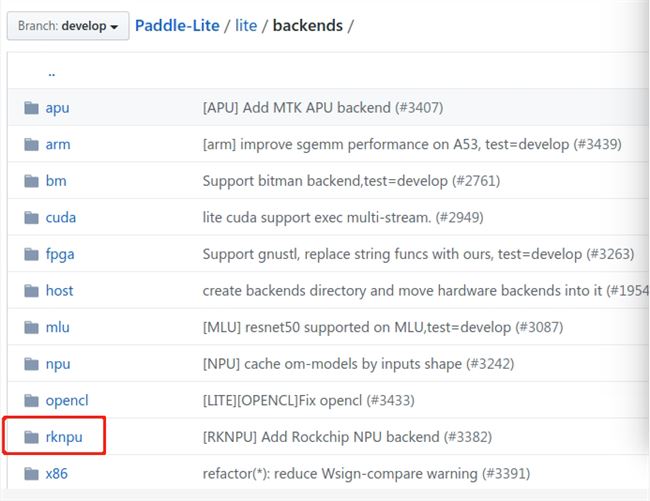Click the 'backends' breadcrumb text

click(x=308, y=26)
